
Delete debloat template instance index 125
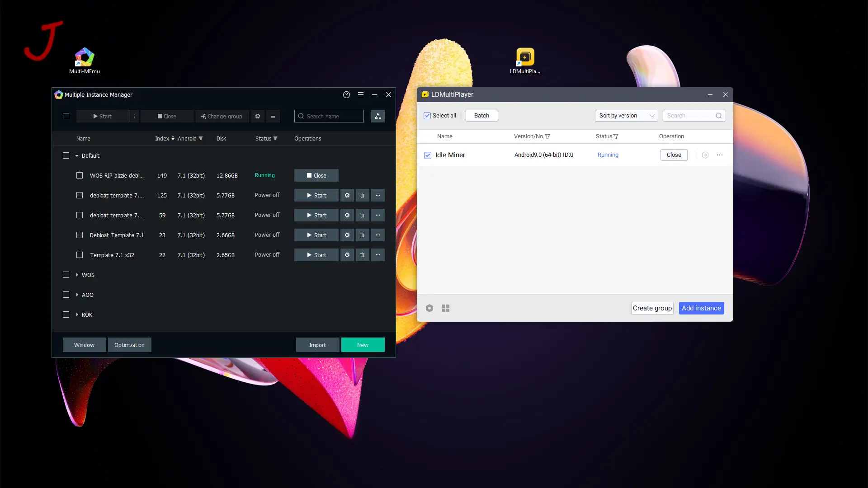pyautogui.click(x=363, y=195)
